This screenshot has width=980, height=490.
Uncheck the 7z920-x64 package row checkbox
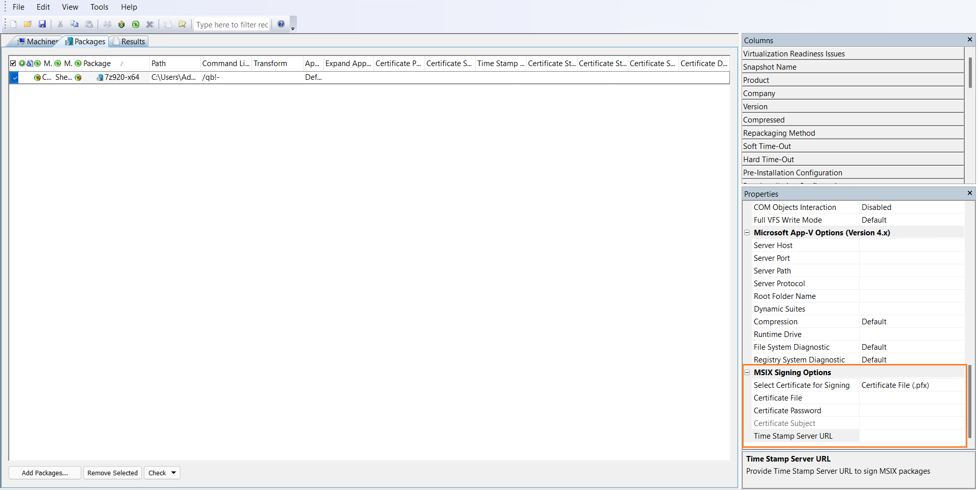(x=14, y=77)
